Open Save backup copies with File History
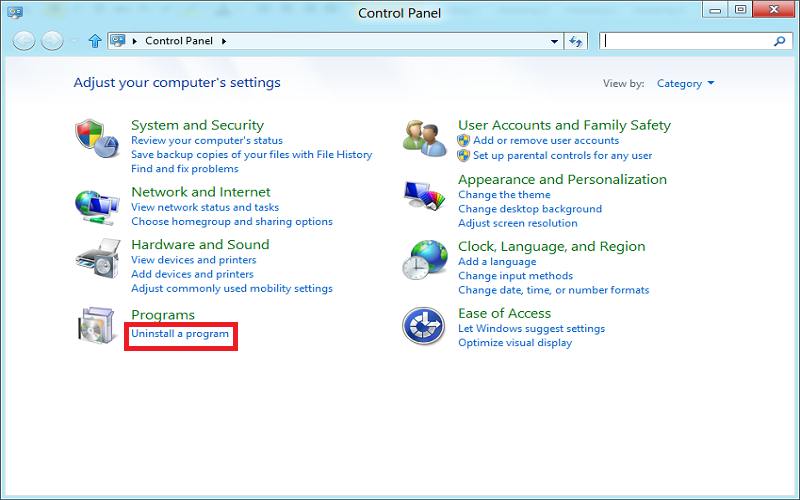The height and width of the screenshot is (500, 800). (252, 155)
